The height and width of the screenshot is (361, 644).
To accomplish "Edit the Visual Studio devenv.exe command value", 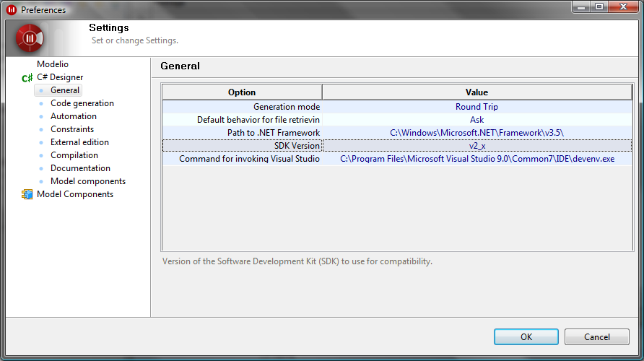I will (477, 159).
